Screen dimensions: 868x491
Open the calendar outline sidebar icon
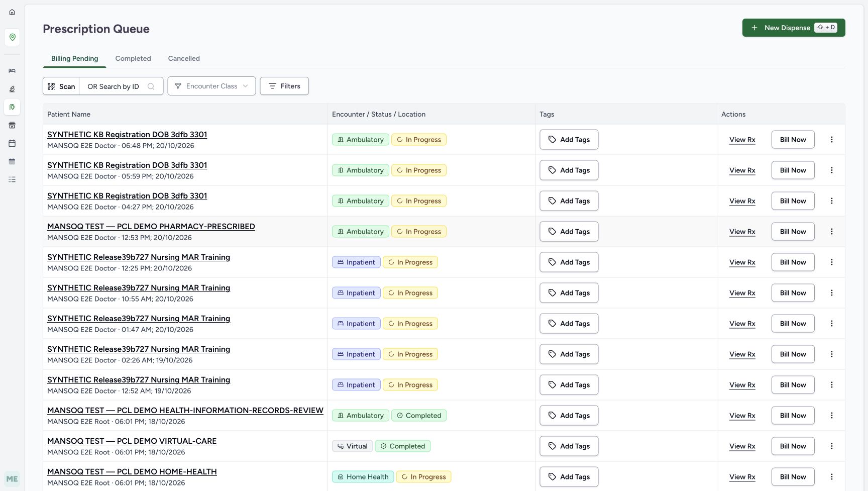point(12,143)
